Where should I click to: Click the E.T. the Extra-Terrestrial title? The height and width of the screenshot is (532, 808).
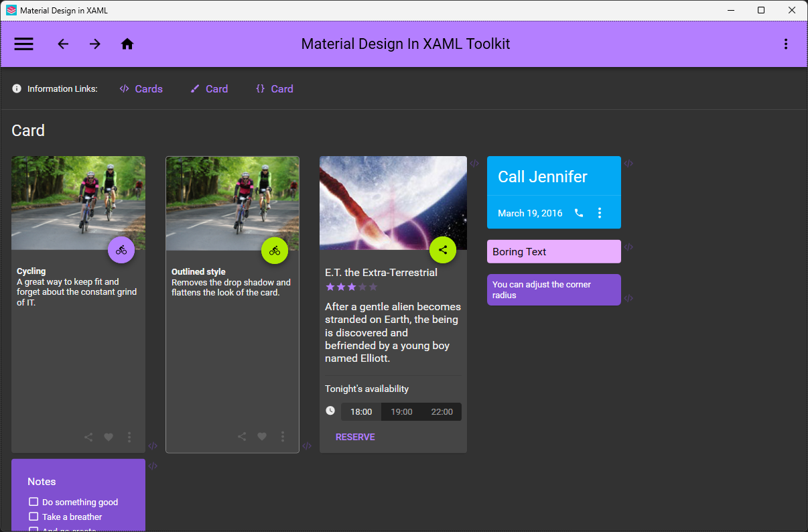(x=381, y=273)
